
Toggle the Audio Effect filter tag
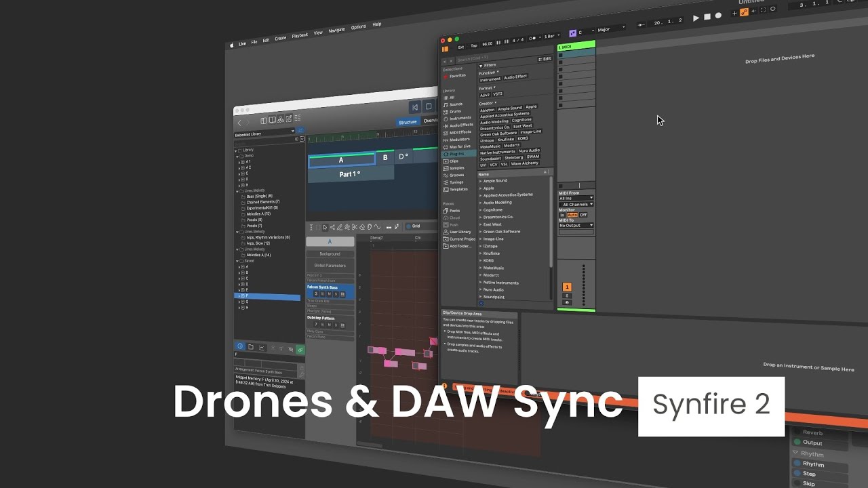(515, 77)
